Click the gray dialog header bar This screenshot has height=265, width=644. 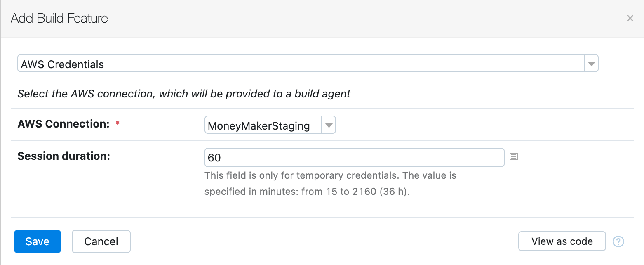[322, 19]
